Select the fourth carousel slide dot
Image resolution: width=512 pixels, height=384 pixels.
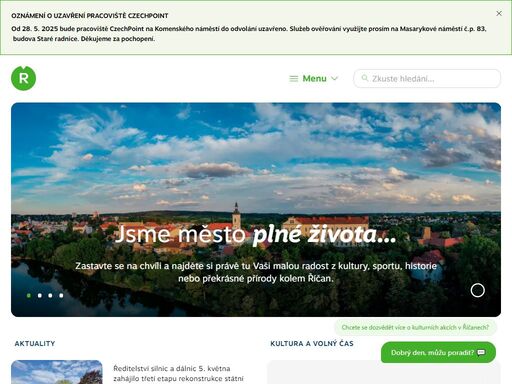(x=61, y=295)
